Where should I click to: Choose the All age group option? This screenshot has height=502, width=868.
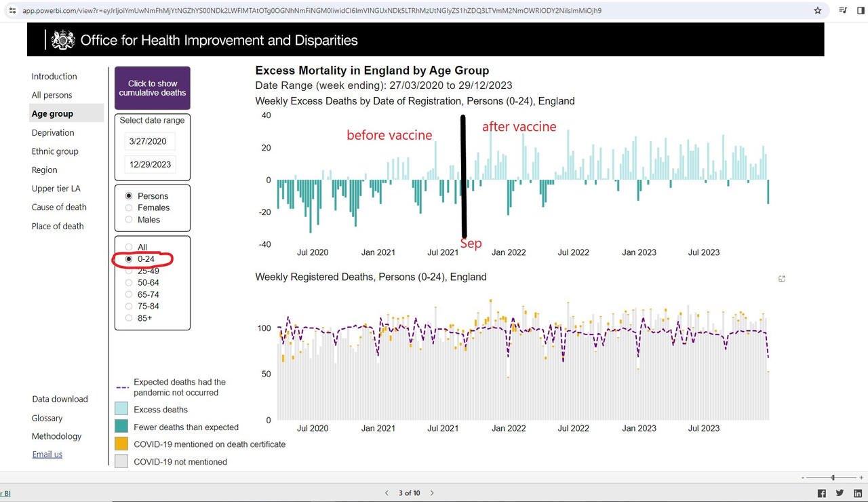[129, 248]
